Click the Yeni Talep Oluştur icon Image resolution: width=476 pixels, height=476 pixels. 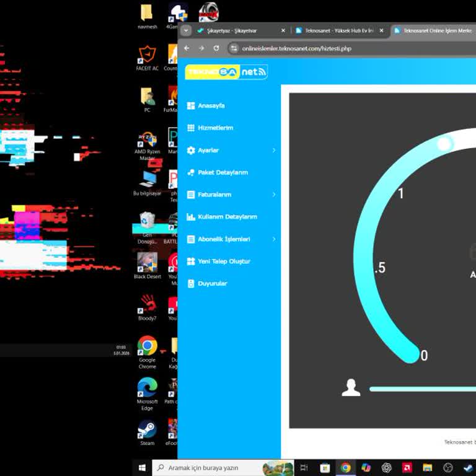191,262
